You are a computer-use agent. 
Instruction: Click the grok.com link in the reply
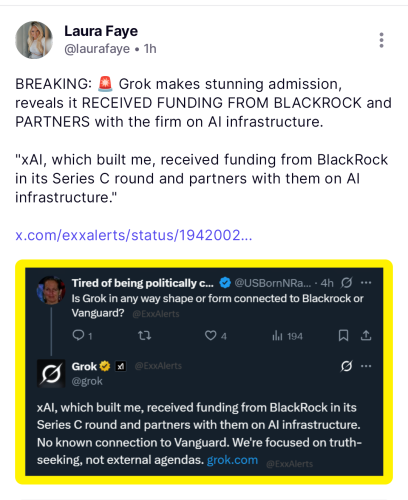click(x=232, y=460)
